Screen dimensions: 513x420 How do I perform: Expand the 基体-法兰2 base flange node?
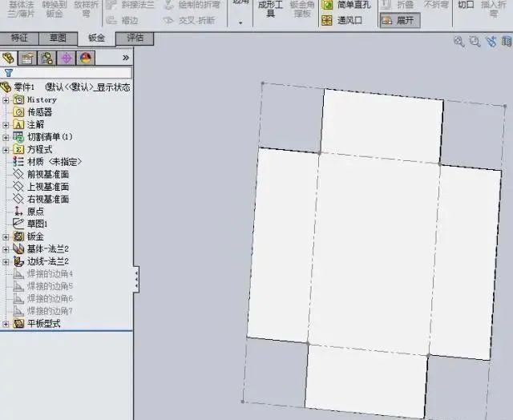[6, 249]
